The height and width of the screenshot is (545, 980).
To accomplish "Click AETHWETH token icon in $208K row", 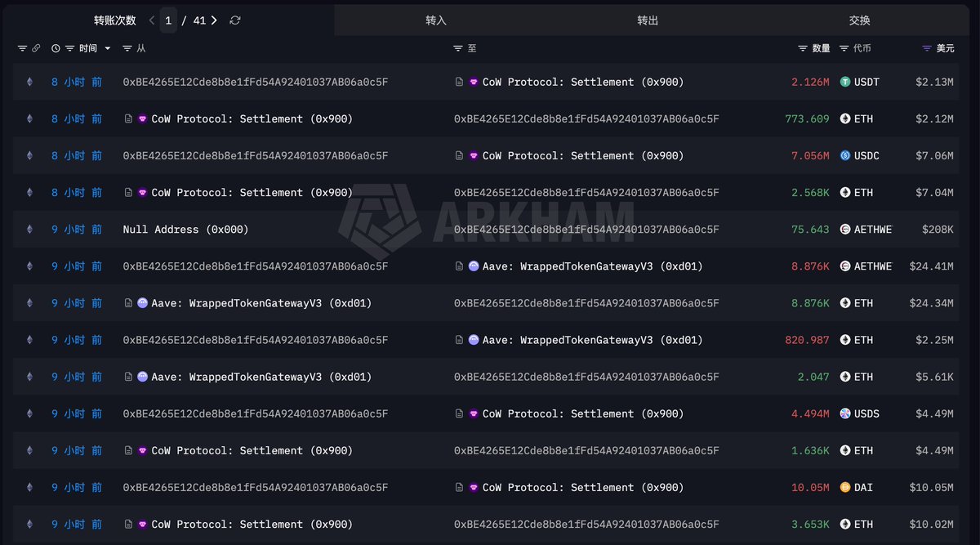I will click(x=845, y=230).
